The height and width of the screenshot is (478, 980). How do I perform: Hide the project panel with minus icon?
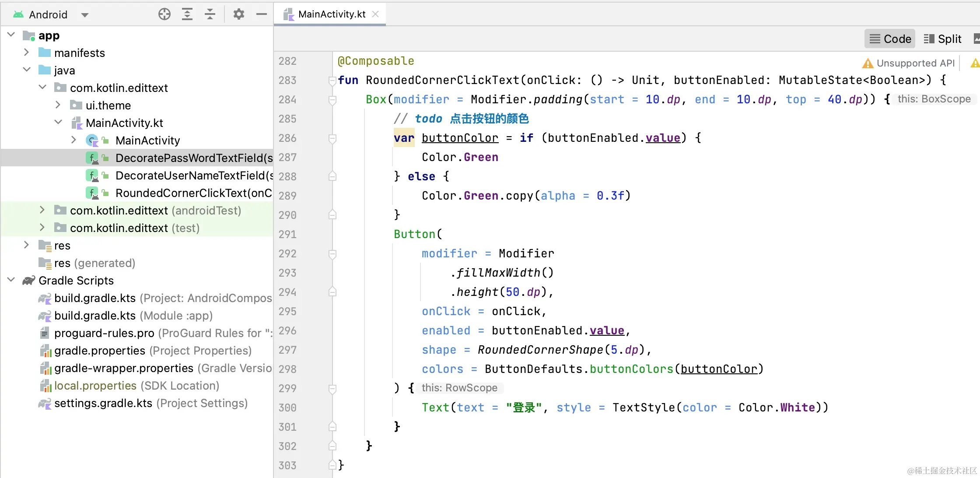point(262,14)
